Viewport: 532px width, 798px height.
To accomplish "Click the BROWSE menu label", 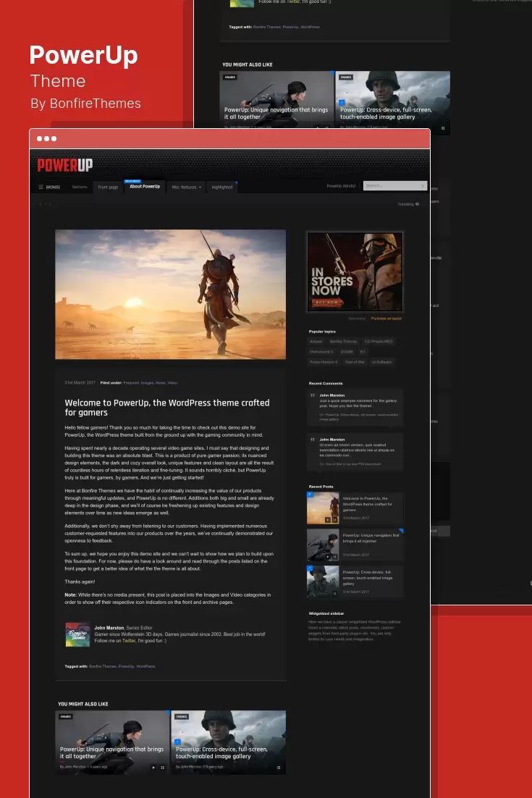I will pos(54,188).
